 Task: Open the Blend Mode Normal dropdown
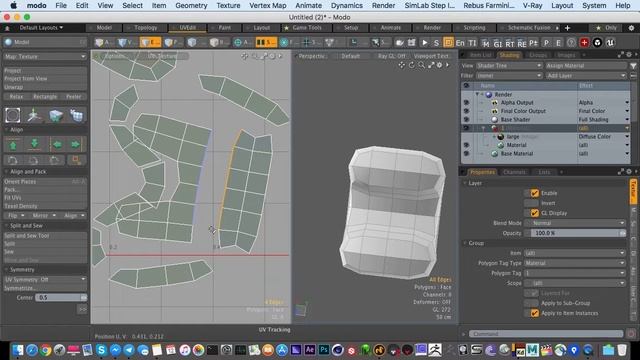point(575,223)
